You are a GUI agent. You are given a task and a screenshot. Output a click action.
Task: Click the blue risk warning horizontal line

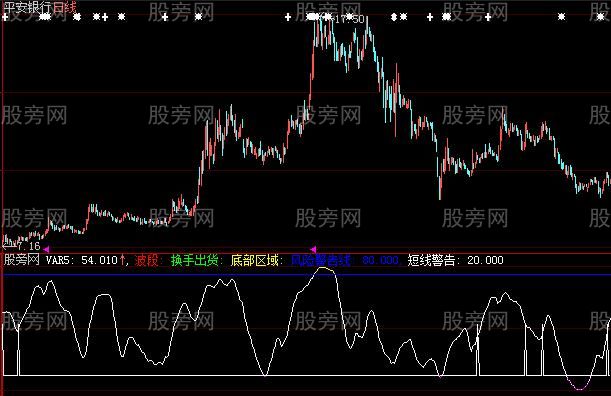click(x=306, y=275)
